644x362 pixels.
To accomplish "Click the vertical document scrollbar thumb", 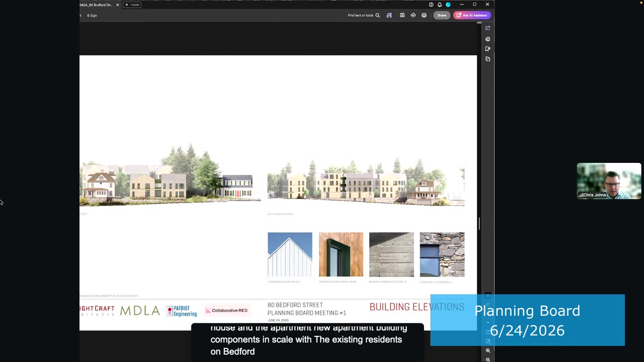I will tap(479, 224).
